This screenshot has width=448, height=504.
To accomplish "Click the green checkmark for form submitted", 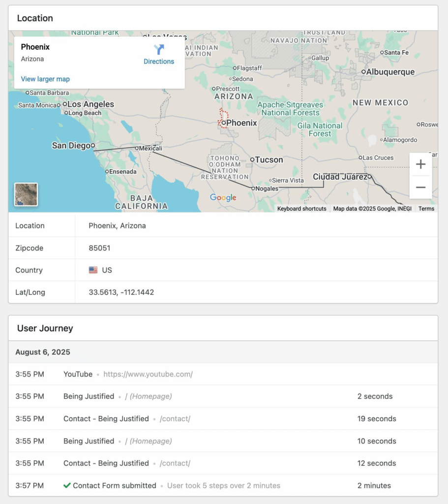I will click(x=67, y=485).
